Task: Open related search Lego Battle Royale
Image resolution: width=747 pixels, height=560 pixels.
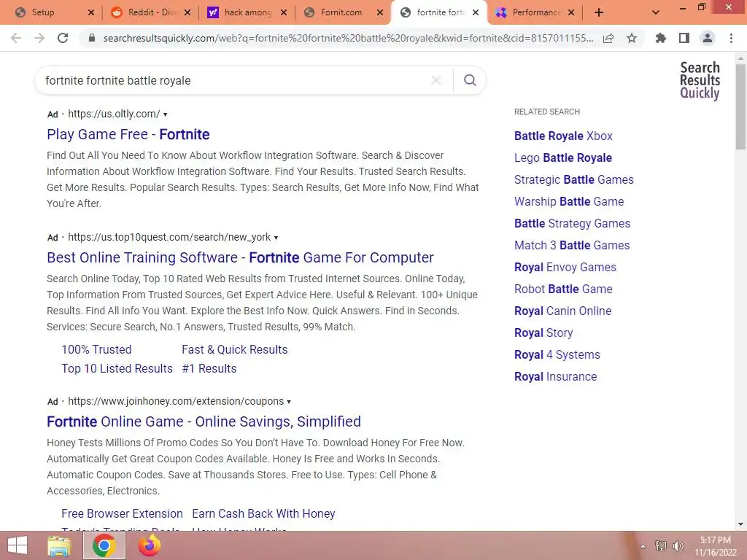Action: point(563,158)
